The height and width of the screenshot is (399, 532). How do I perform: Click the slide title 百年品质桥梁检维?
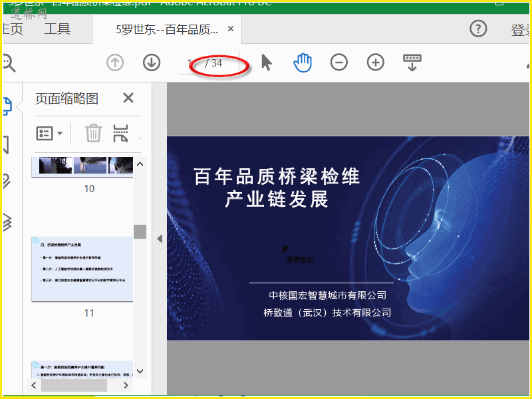point(277,176)
